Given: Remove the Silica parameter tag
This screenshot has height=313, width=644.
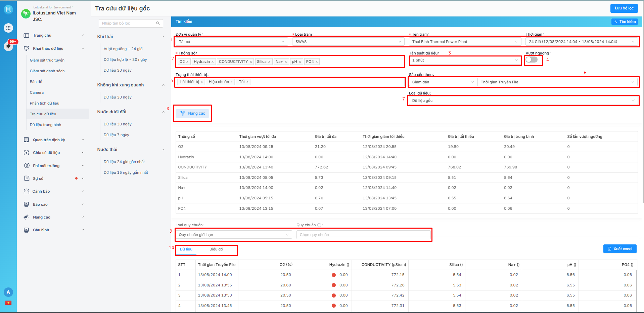Looking at the screenshot, I should (269, 62).
